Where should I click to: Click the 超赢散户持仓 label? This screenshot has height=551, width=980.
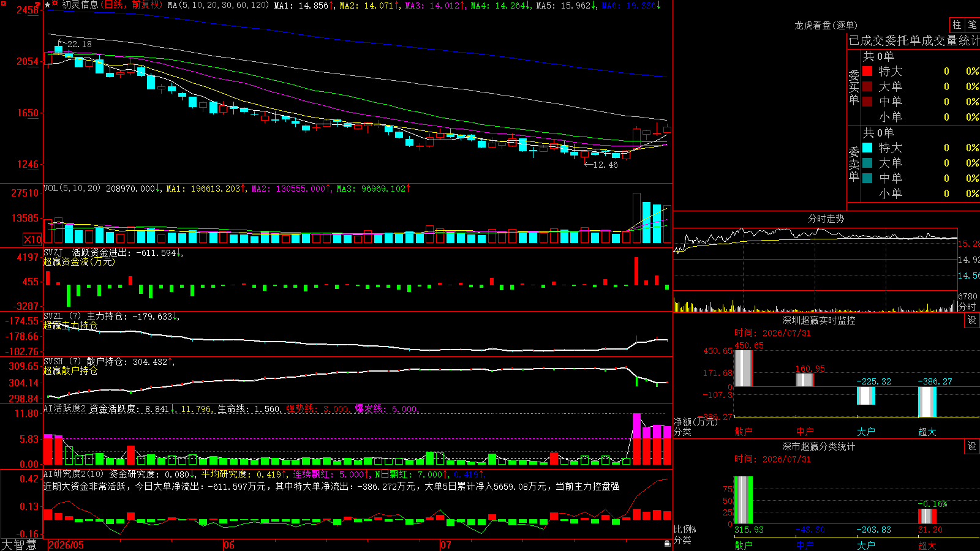tap(70, 370)
